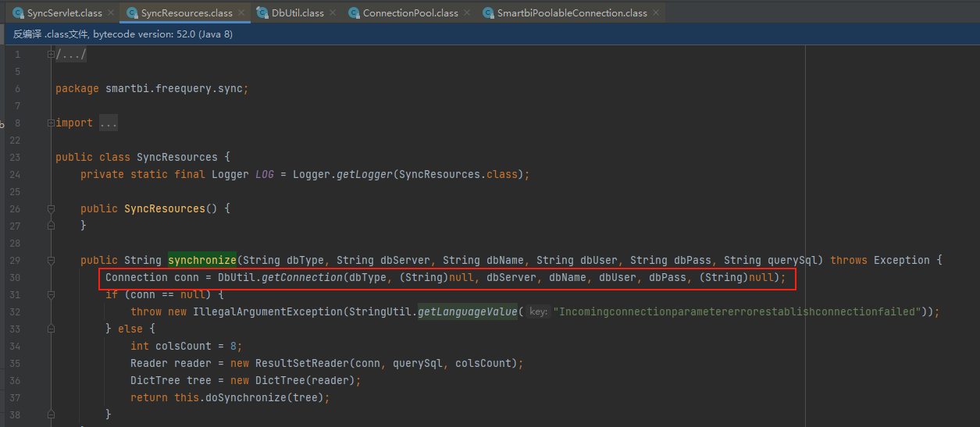Click the fold marker at line 33 else
Viewport: 980px width, 427px height.
click(x=50, y=329)
